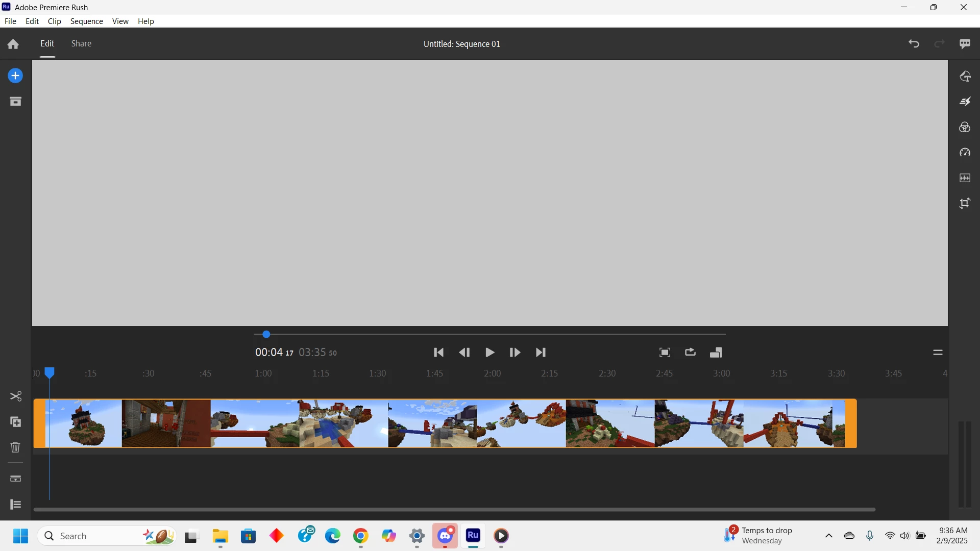Open the aspect ratio orientation dropdown
Image resolution: width=980 pixels, height=551 pixels.
tap(716, 353)
